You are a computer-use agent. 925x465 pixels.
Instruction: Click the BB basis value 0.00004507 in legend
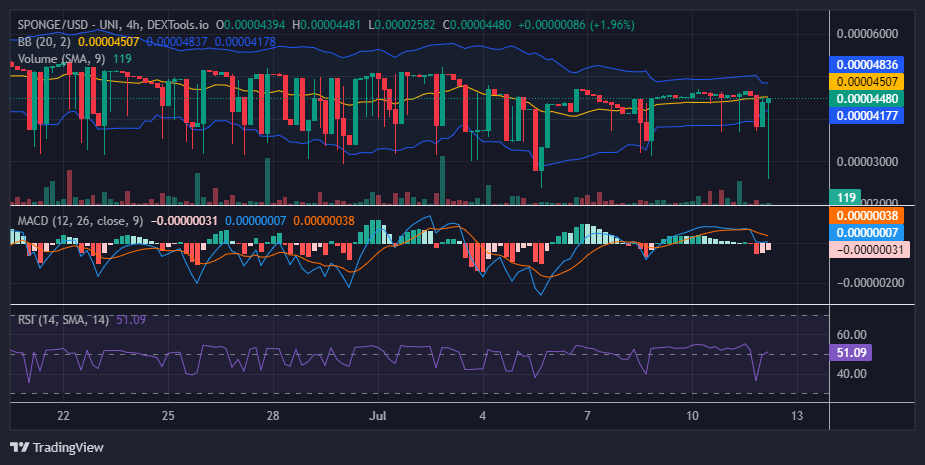click(x=109, y=42)
